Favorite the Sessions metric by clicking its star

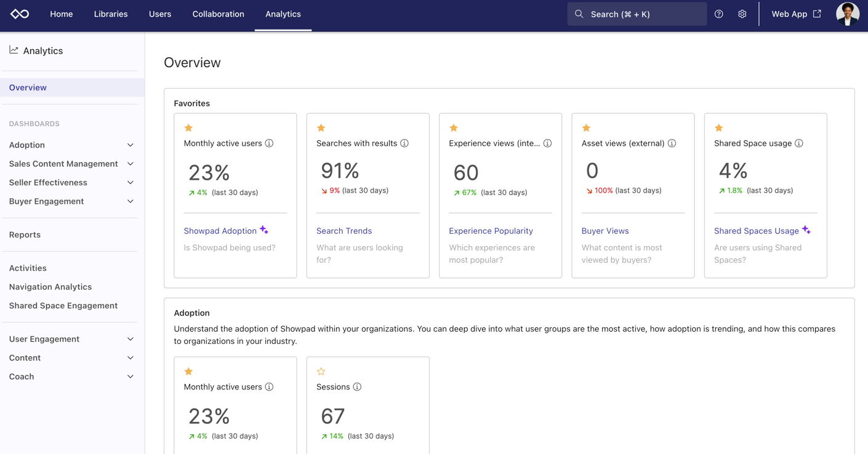pyautogui.click(x=321, y=372)
